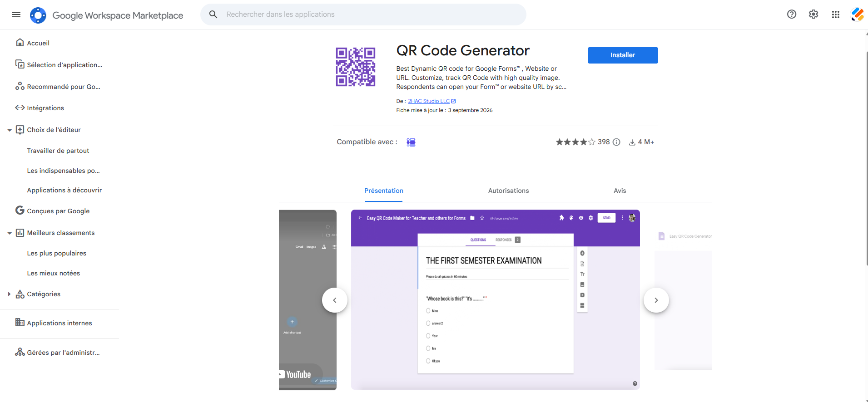The height and width of the screenshot is (402, 868).
Task: Show the next carousel screenshot
Action: [656, 300]
